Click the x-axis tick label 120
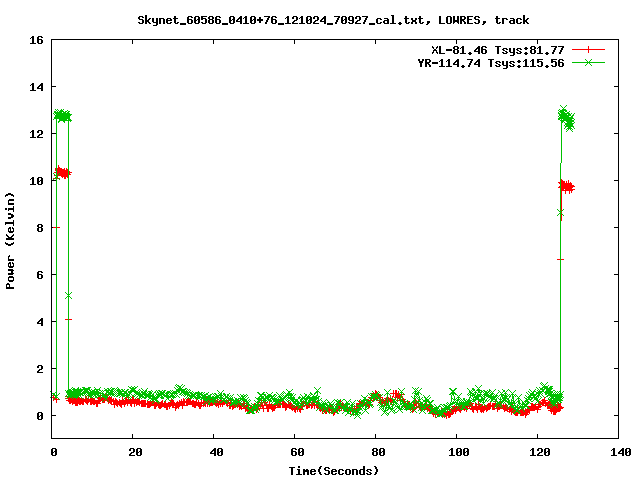 (x=540, y=452)
